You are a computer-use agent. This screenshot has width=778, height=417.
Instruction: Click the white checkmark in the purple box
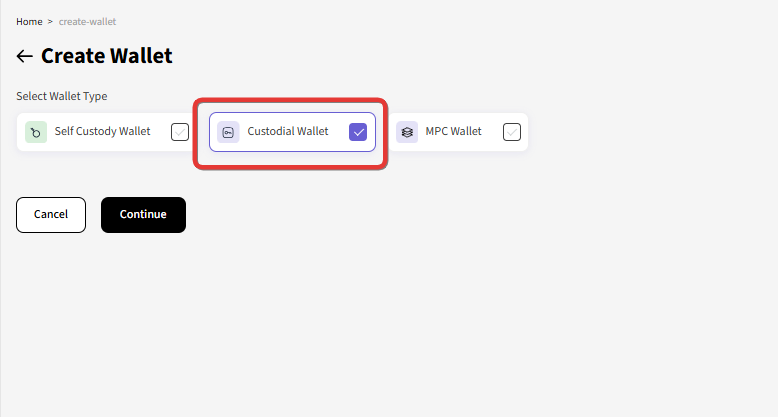coord(358,132)
